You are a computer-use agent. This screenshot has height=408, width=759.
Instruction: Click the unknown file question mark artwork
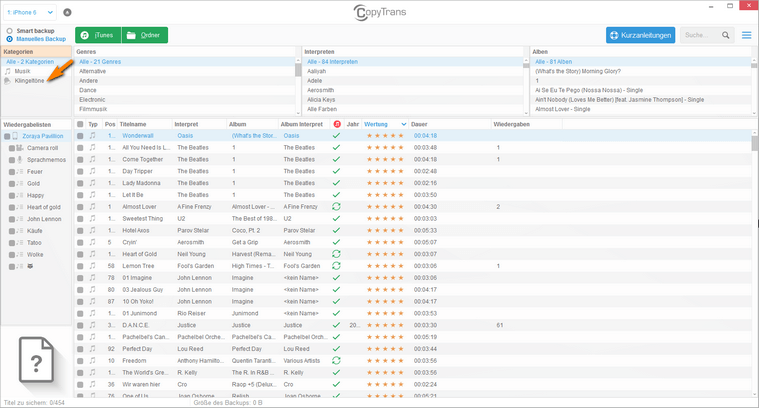click(x=37, y=360)
